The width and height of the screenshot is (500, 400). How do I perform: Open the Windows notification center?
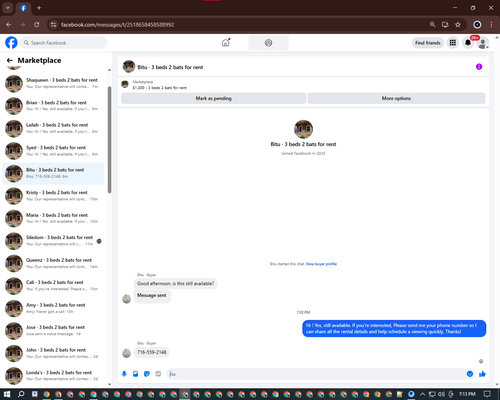487,394
